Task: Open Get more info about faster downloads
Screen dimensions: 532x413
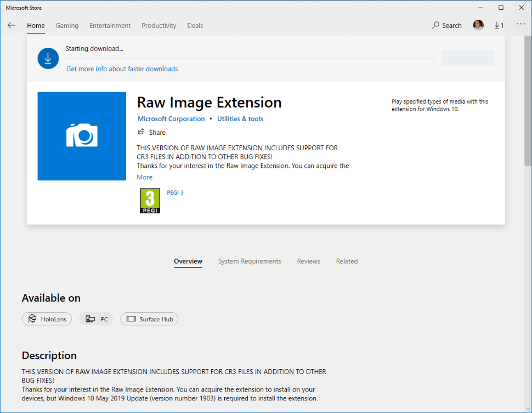Action: point(122,69)
